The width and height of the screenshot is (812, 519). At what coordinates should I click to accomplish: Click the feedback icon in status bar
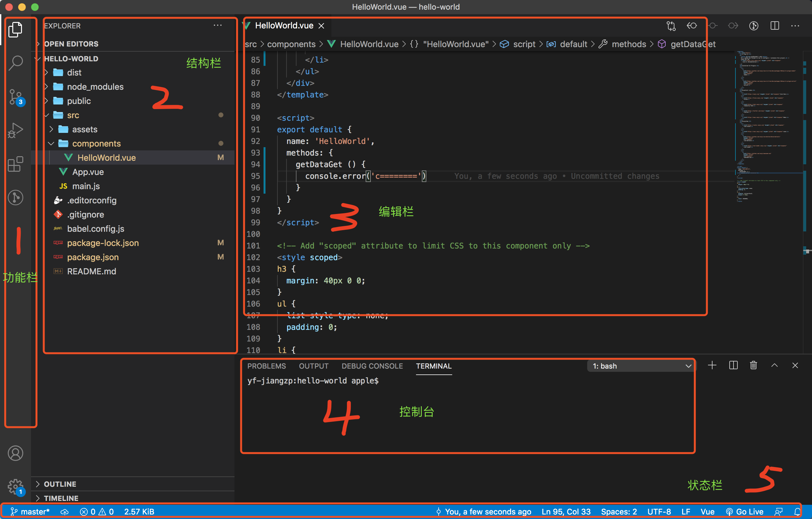779,512
